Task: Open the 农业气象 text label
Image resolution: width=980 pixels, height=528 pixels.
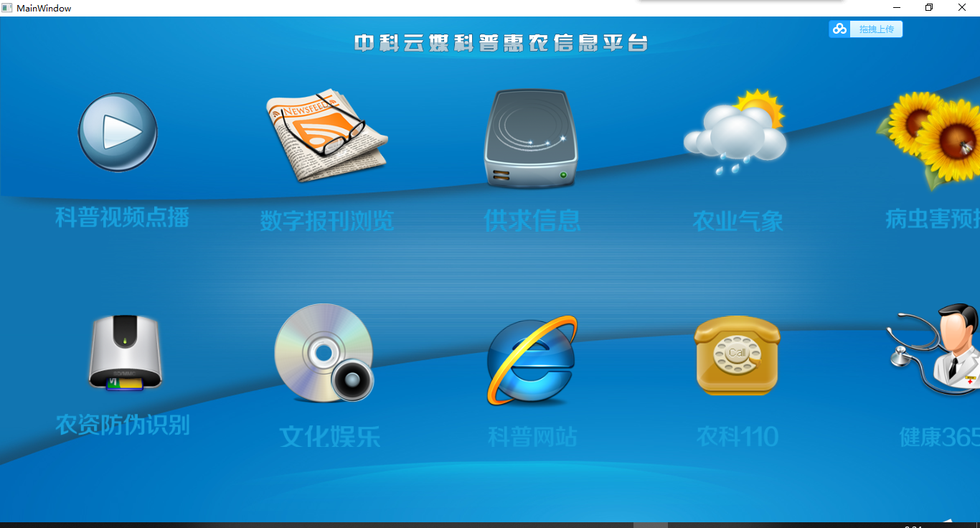Action: point(738,221)
